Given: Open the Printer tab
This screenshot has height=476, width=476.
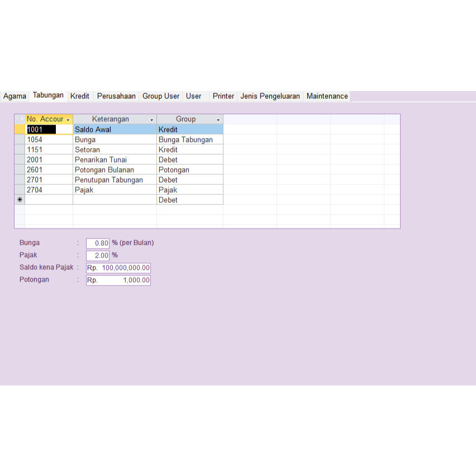Looking at the screenshot, I should click(x=223, y=96).
